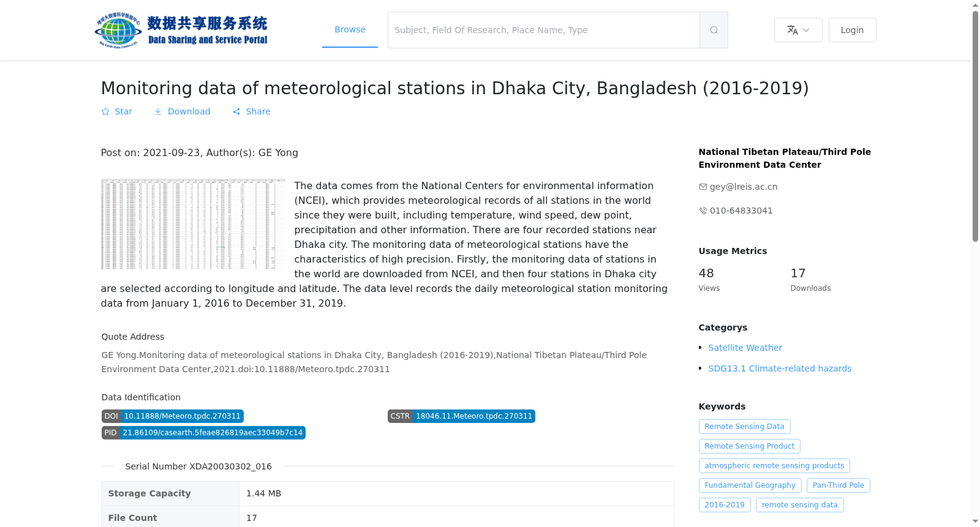Screen dimensions: 980x527
Task: Click the Star icon under title
Action: pos(105,111)
